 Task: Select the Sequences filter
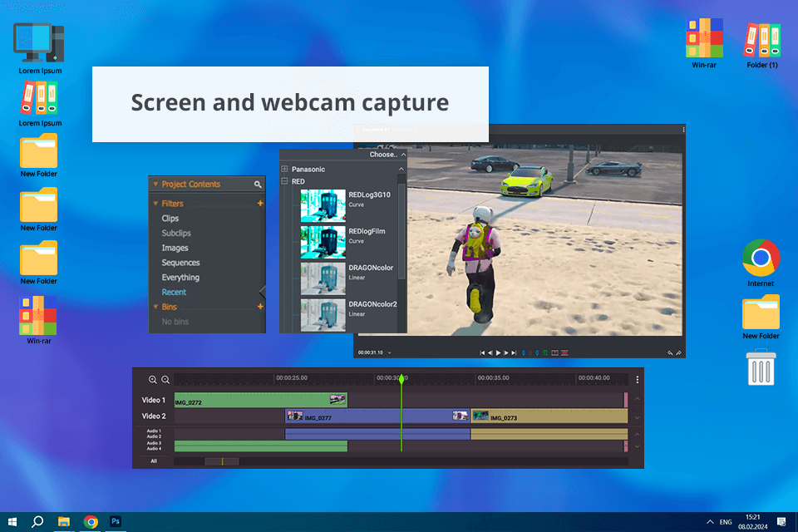click(x=180, y=262)
